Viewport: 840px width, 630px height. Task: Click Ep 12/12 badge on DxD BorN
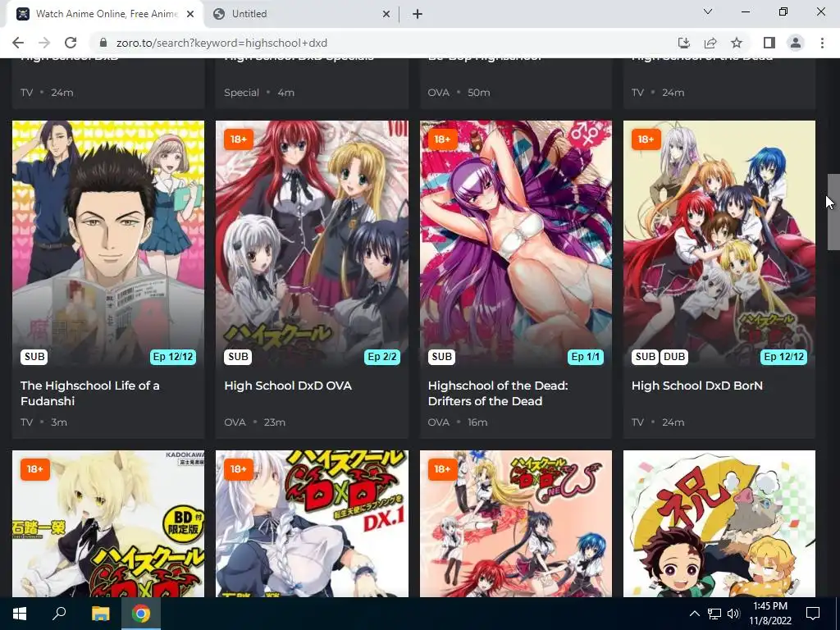783,357
